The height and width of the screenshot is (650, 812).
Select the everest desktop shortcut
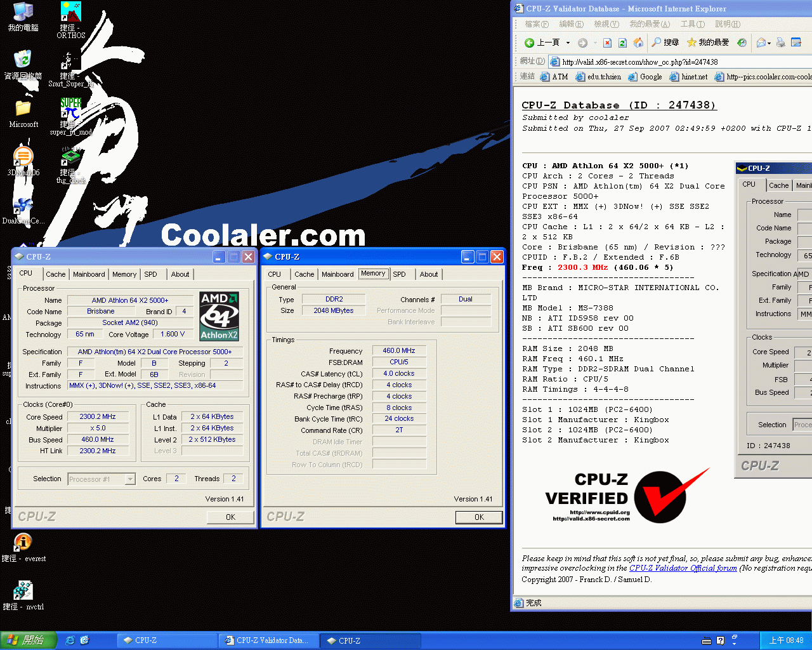coord(23,547)
